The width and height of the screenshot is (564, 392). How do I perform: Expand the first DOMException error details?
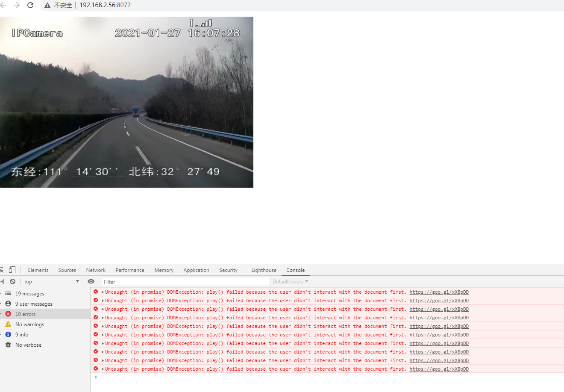point(101,292)
